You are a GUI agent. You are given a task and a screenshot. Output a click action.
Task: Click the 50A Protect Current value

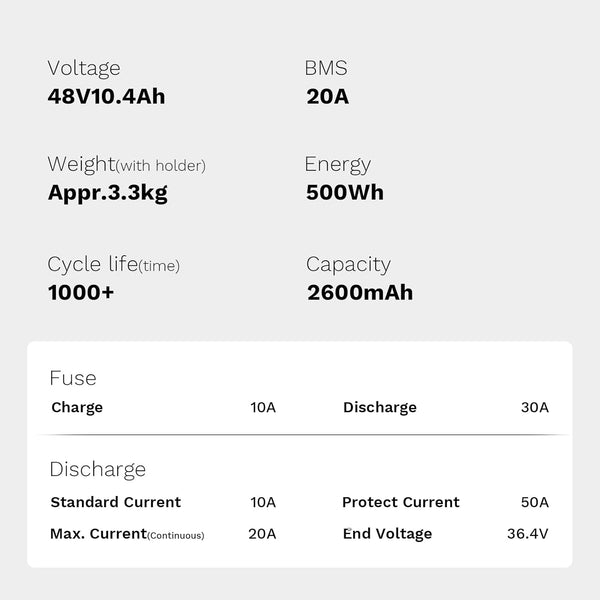(x=535, y=502)
